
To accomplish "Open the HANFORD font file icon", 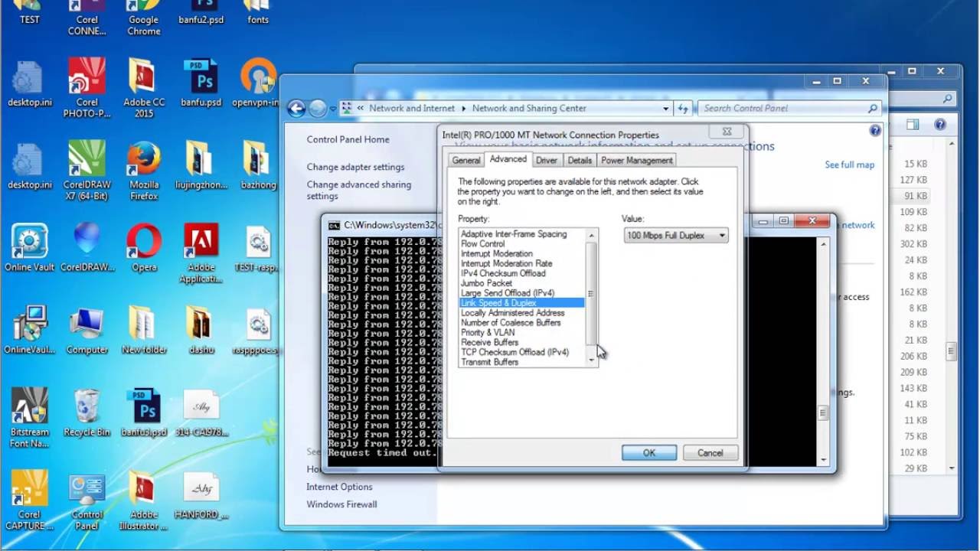I will (x=201, y=496).
